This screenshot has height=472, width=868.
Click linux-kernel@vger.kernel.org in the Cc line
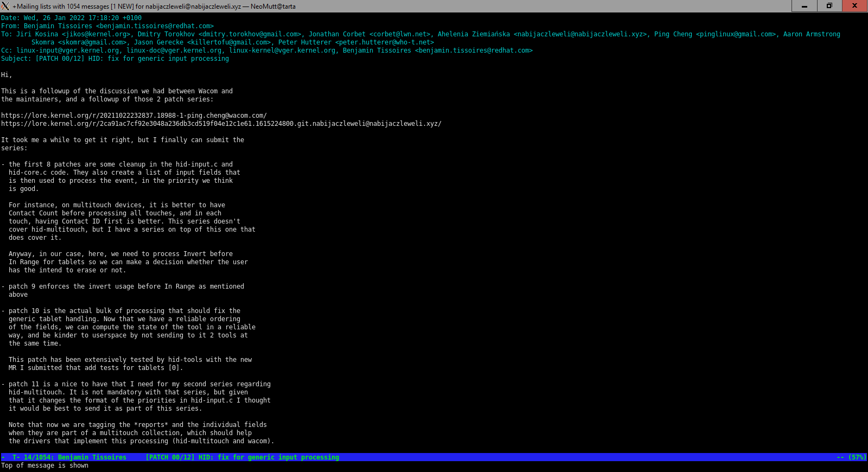(x=282, y=50)
